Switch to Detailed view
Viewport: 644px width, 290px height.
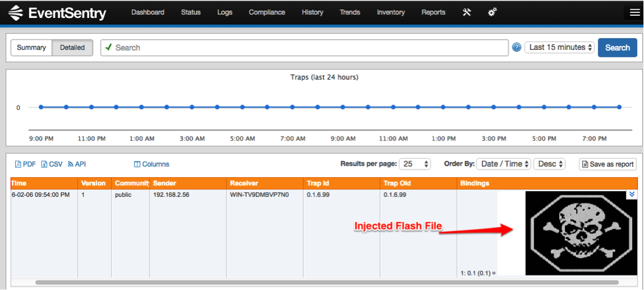click(x=73, y=48)
